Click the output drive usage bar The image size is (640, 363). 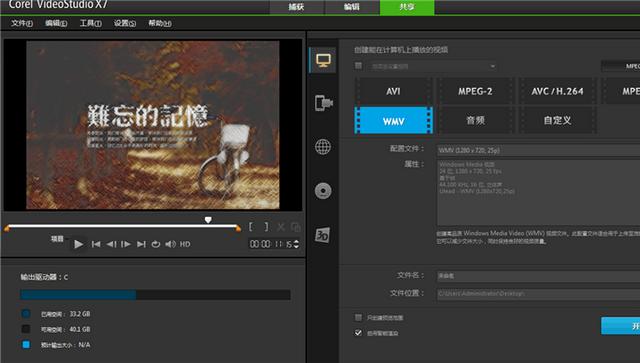pyautogui.click(x=155, y=295)
